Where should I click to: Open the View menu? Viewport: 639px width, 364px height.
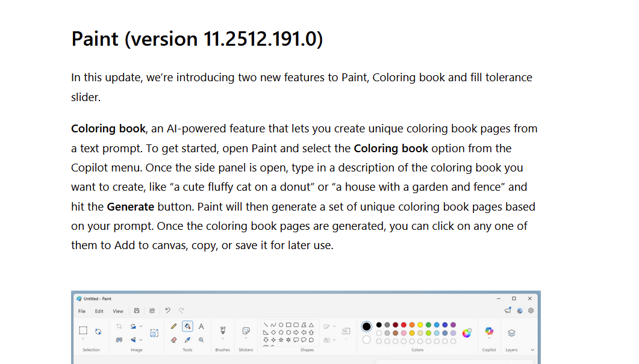coord(118,311)
